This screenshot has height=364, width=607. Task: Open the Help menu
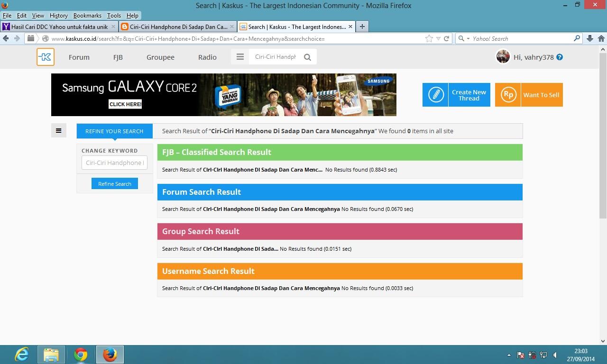[x=132, y=16]
